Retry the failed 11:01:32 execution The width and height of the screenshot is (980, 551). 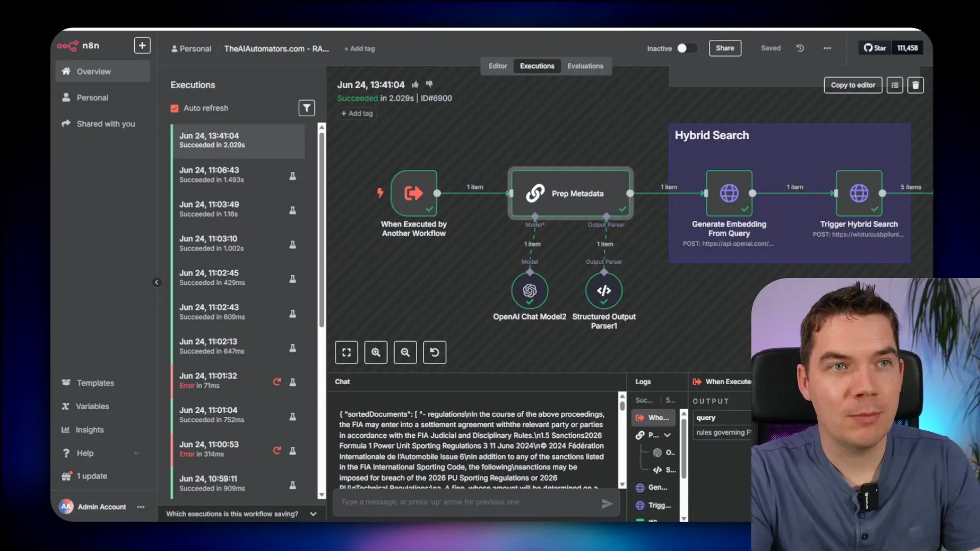tap(277, 382)
